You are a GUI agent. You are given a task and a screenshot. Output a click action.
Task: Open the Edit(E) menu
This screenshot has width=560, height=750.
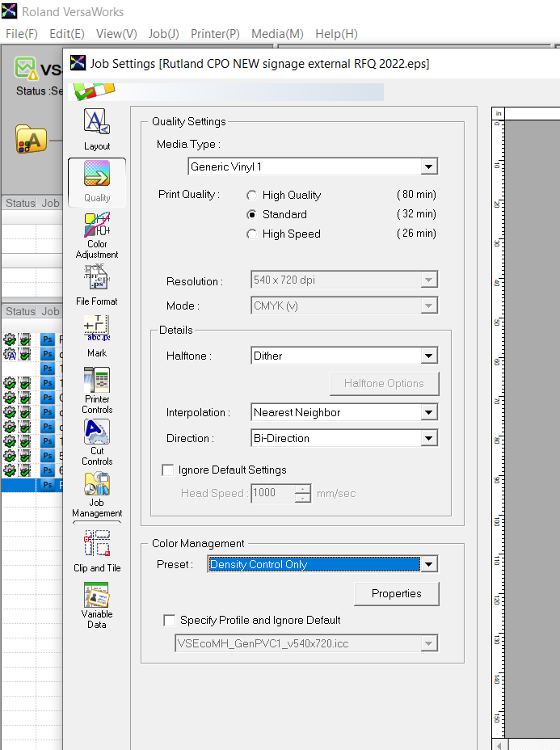pyautogui.click(x=67, y=33)
